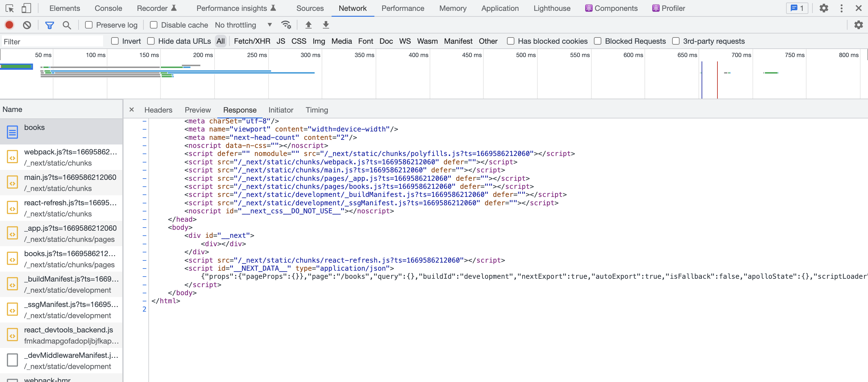Click the import HAR upload arrow
Image resolution: width=868 pixels, height=382 pixels.
point(308,25)
